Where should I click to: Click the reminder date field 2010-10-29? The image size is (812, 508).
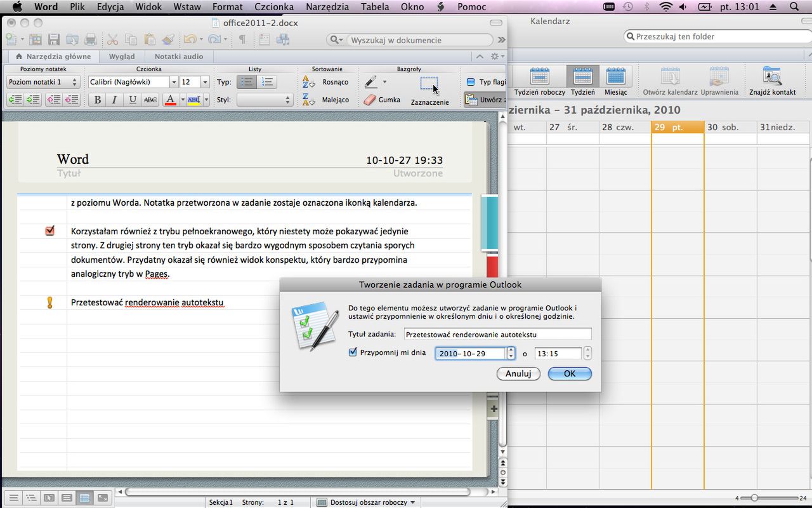point(470,353)
